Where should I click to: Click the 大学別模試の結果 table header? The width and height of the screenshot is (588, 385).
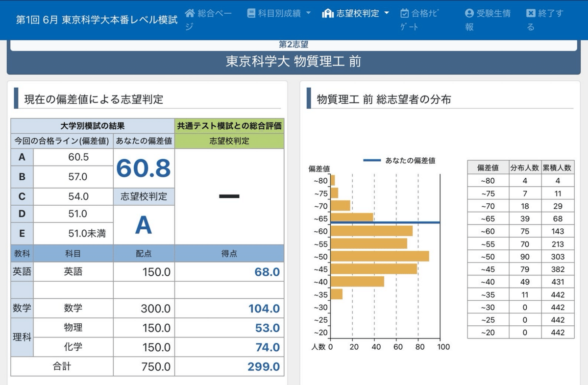[93, 126]
